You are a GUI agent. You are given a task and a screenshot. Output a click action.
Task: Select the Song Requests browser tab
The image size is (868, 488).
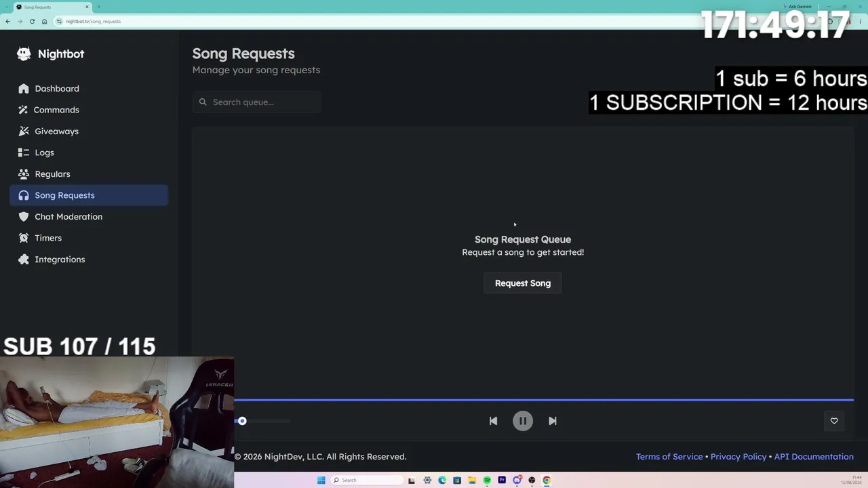tap(53, 7)
